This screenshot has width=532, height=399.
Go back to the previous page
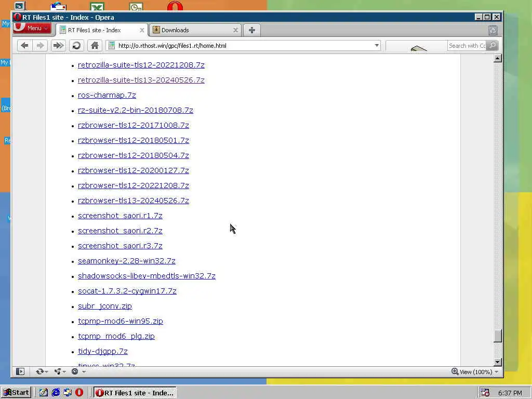tap(24, 46)
